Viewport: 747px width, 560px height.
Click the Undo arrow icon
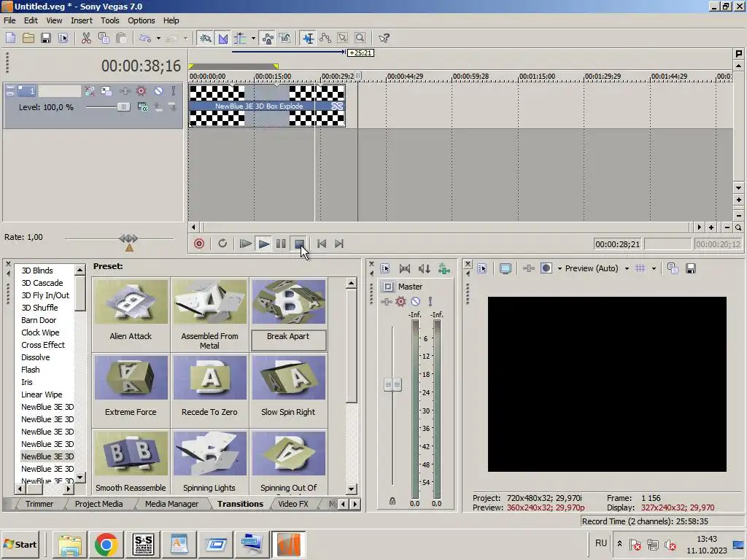tap(145, 38)
